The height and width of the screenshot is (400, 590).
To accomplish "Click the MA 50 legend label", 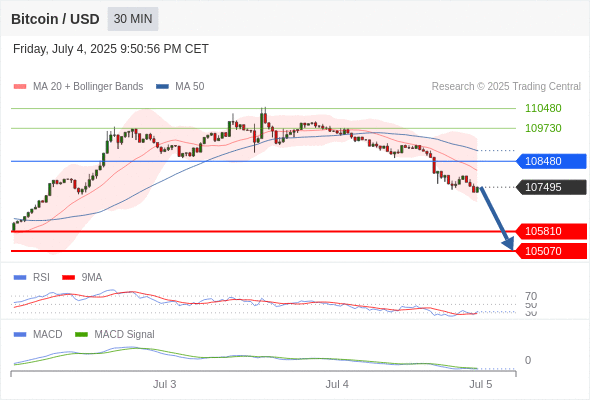I will pyautogui.click(x=190, y=87).
